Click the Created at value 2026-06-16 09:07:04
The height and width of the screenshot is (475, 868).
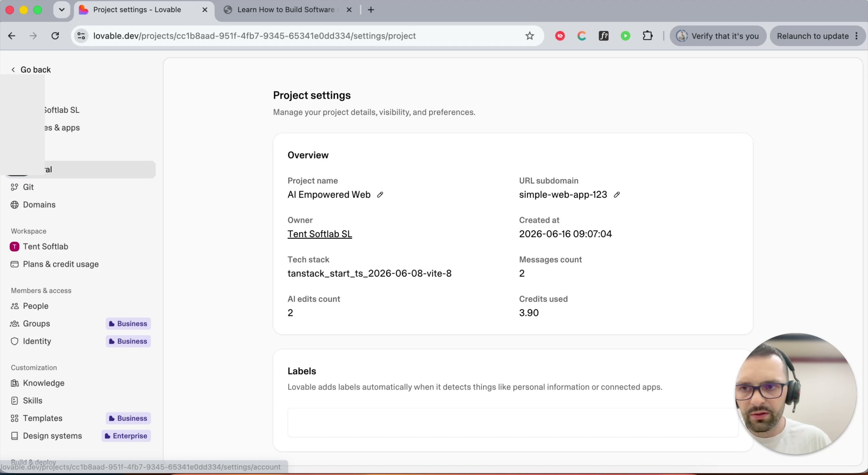(x=565, y=234)
